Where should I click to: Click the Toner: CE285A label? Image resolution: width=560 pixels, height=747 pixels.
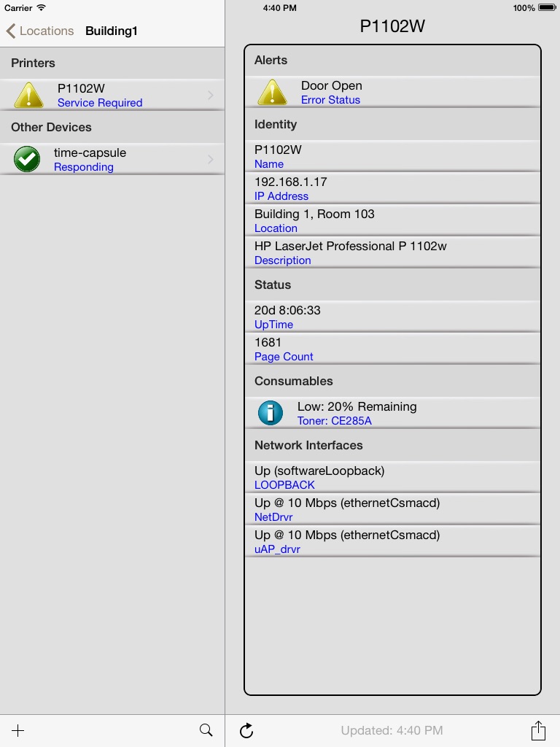[334, 421]
